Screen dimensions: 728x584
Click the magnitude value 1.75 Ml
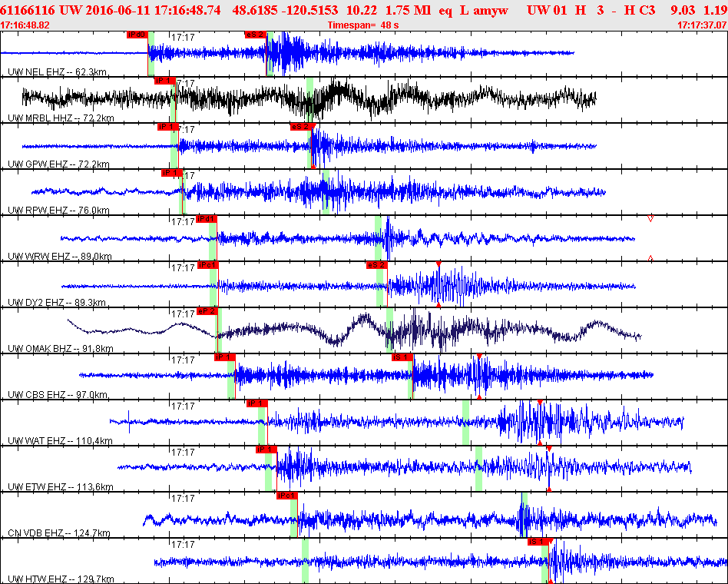[408, 10]
